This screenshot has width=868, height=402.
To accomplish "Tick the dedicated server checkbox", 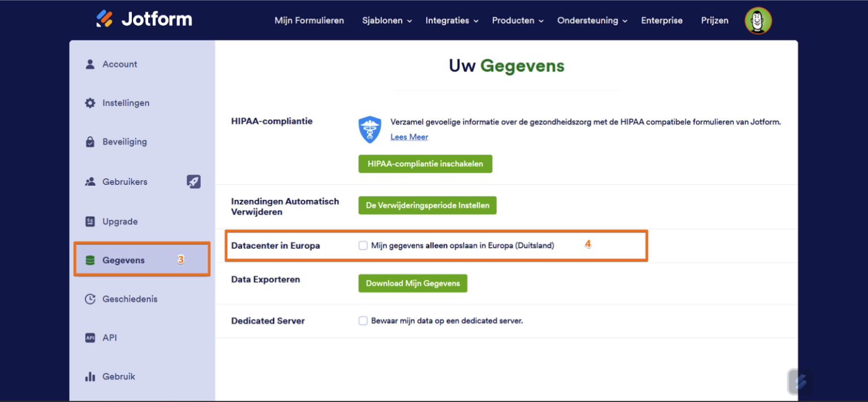I will 363,320.
